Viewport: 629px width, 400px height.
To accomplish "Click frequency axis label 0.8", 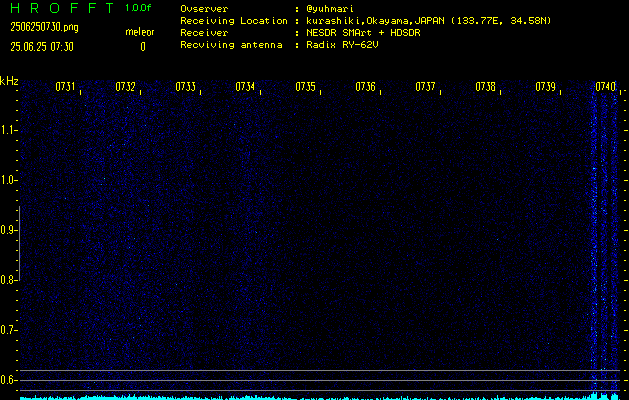I will point(8,280).
